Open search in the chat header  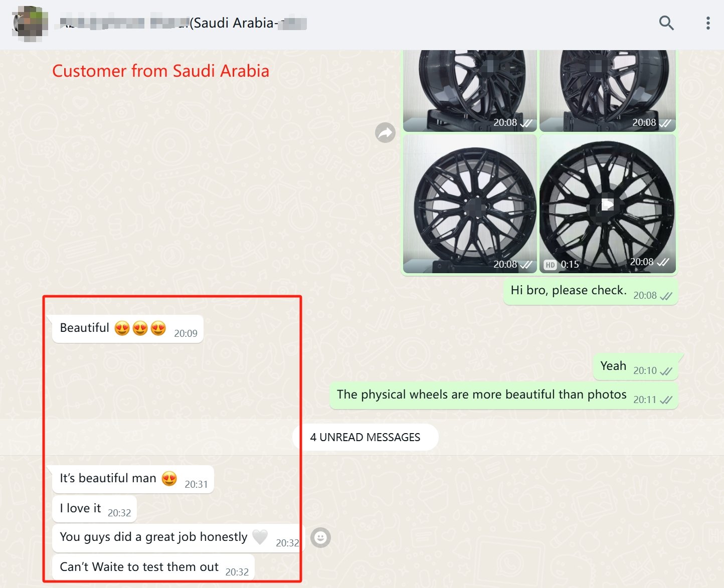click(x=666, y=23)
